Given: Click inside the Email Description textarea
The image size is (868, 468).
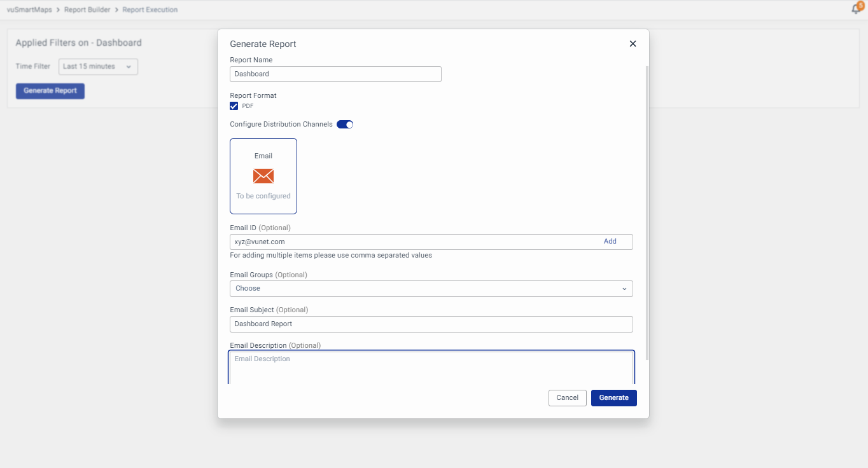Looking at the screenshot, I should tap(431, 368).
